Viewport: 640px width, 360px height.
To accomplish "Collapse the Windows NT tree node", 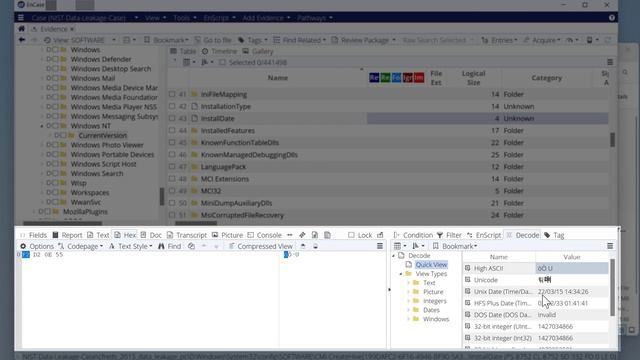I will click(x=42, y=126).
